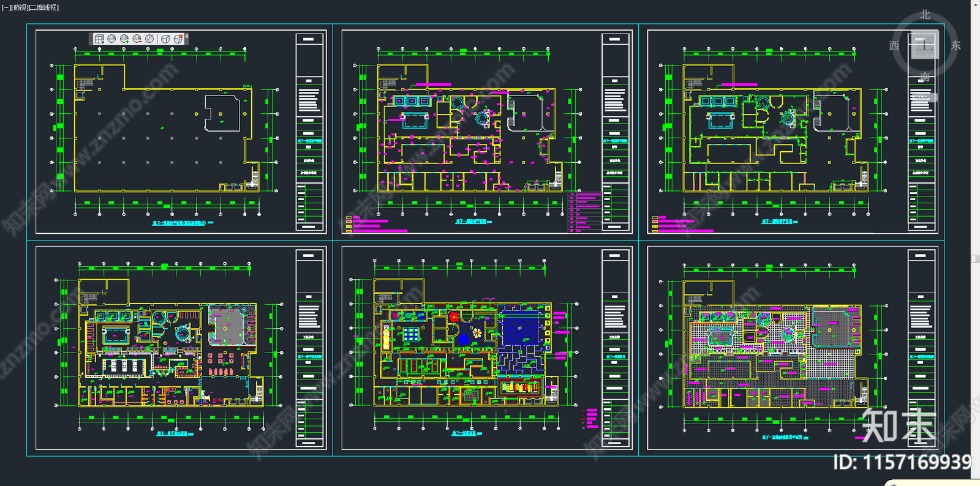Click the 上 top face of ViewCube
This screenshot has width=980, height=486.
[925, 45]
